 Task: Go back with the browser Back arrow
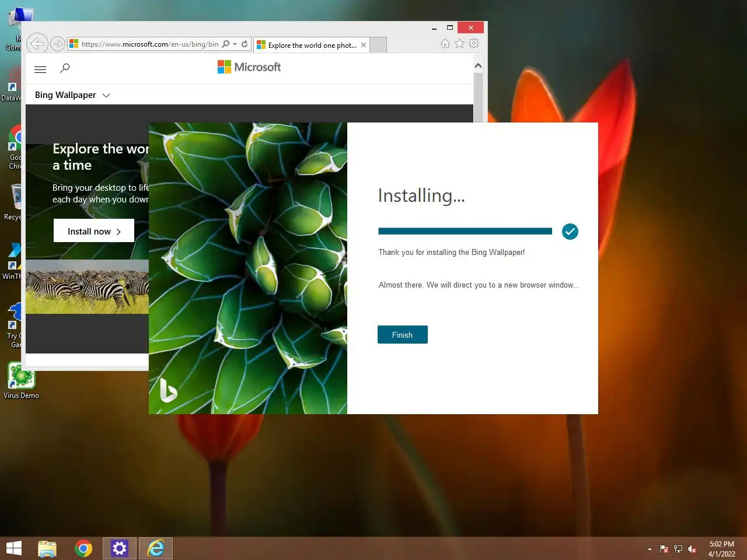(37, 44)
